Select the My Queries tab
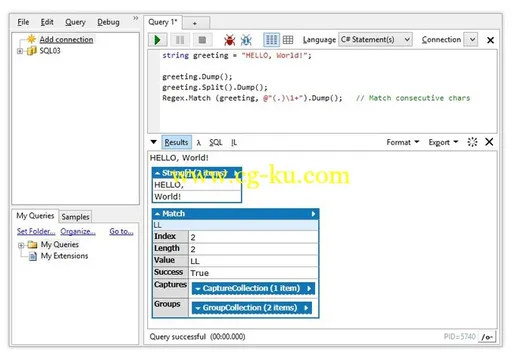The image size is (512, 360). pos(35,216)
